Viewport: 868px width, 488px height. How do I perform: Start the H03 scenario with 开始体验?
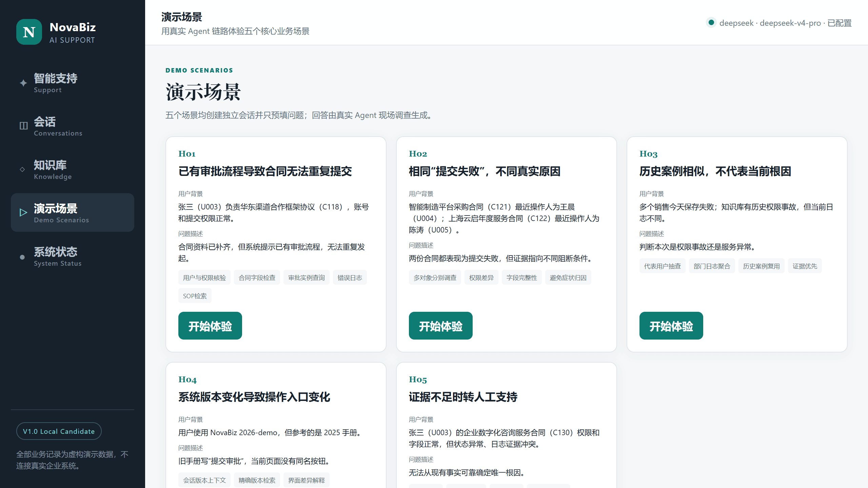(671, 326)
